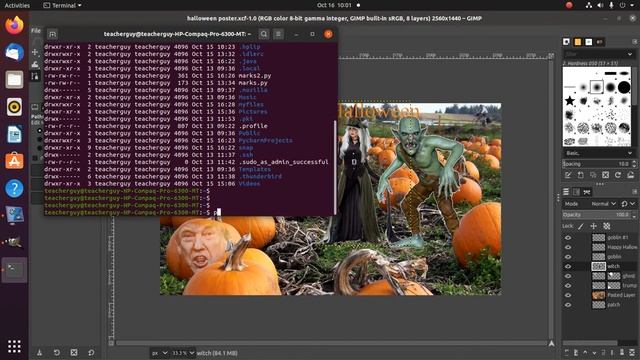
Task: Open the terminal hamburger menu
Action: 278,34
